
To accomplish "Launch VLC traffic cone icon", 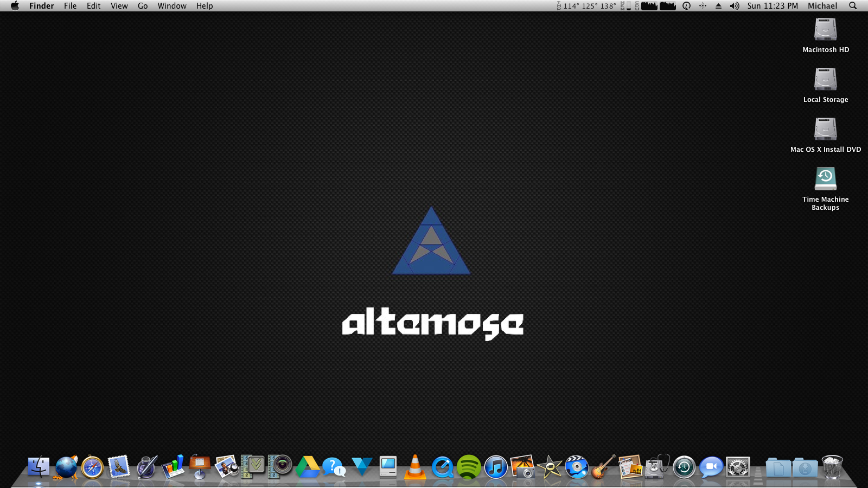I will point(415,467).
